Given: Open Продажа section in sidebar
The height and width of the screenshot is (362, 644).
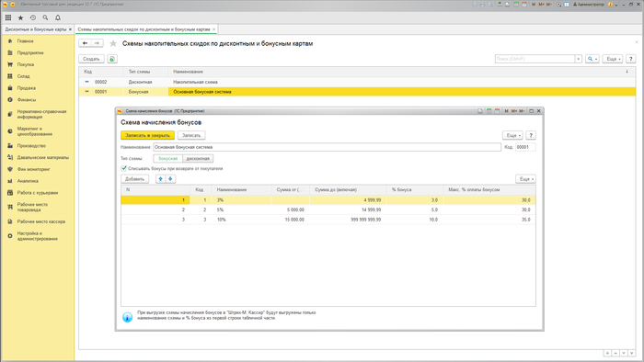Looking at the screenshot, I should 27,88.
